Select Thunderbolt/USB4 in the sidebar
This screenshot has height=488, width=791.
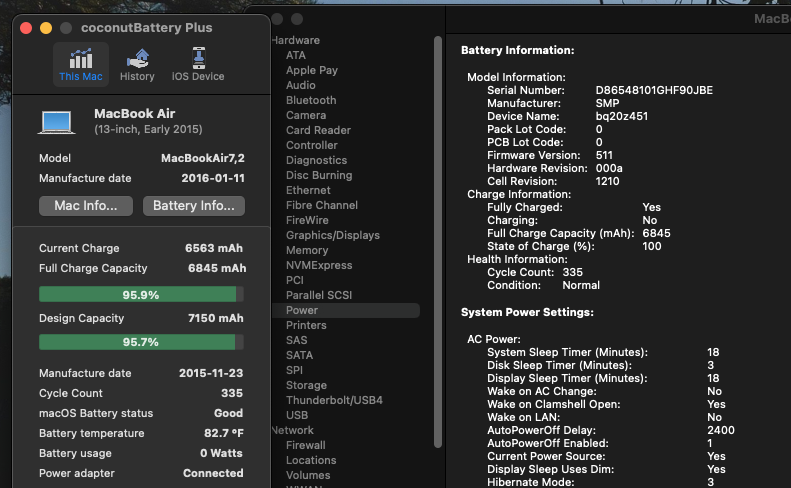tap(334, 400)
